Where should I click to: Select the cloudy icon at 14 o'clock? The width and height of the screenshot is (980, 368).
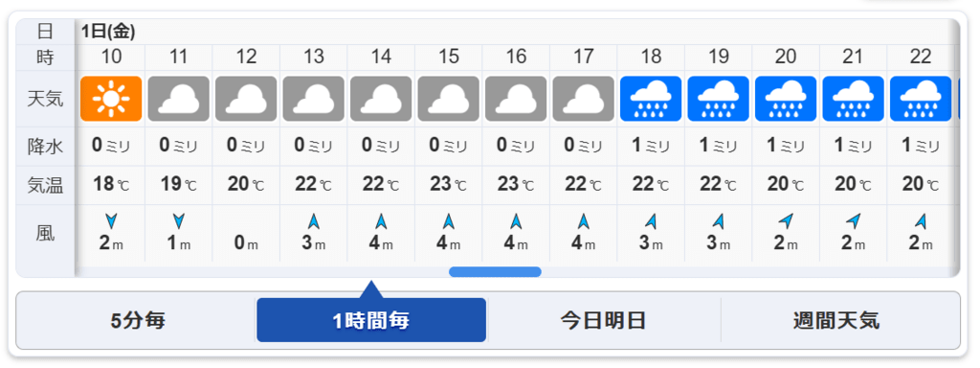[x=381, y=99]
